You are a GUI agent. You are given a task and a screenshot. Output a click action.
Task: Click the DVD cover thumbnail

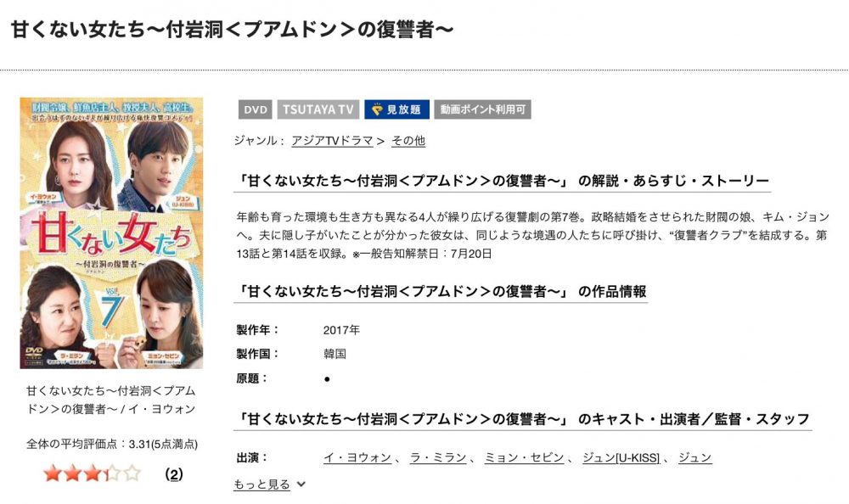point(111,232)
